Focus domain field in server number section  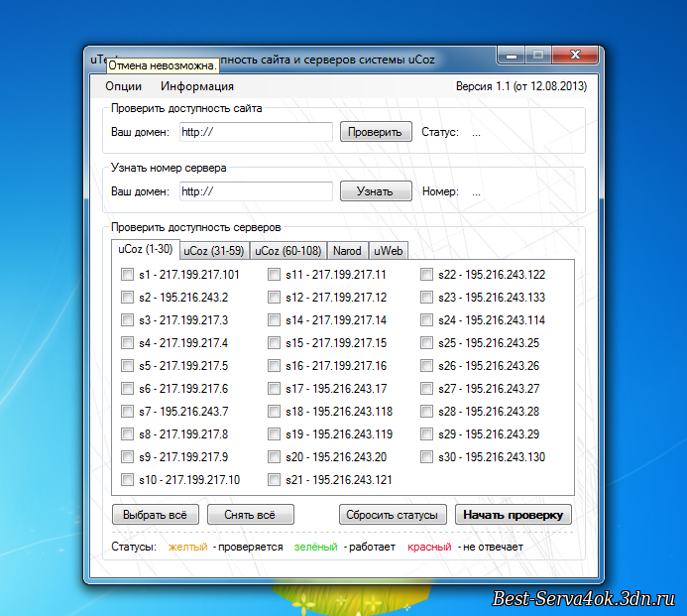[x=256, y=191]
